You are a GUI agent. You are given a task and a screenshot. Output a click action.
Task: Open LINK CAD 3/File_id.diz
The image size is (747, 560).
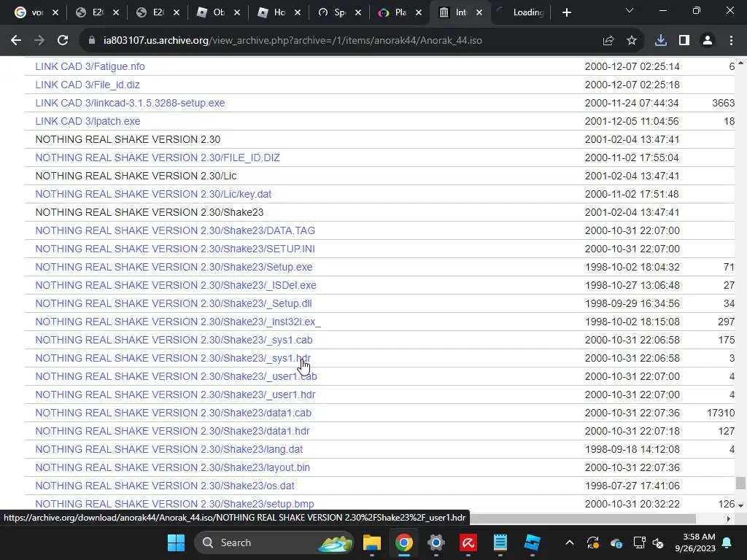click(x=88, y=85)
